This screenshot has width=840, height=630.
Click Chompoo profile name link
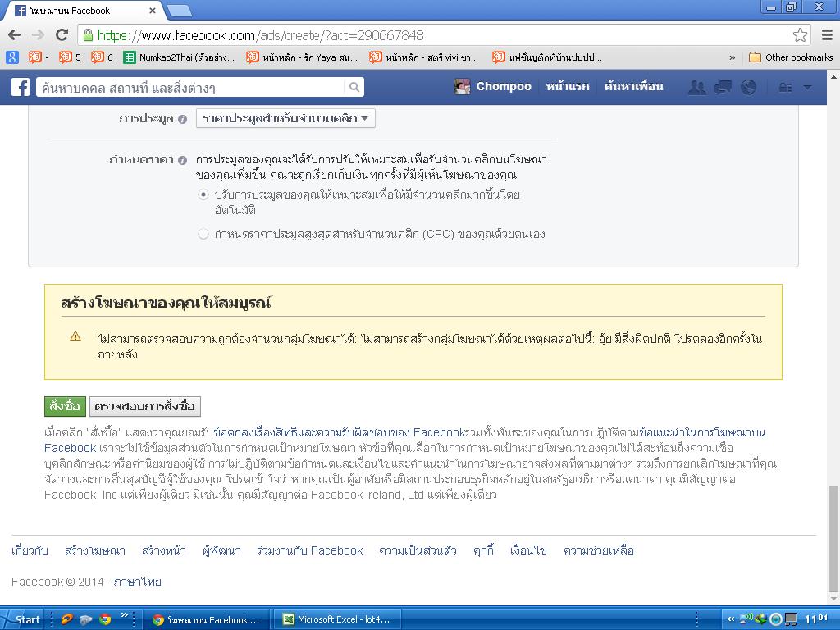pos(504,86)
